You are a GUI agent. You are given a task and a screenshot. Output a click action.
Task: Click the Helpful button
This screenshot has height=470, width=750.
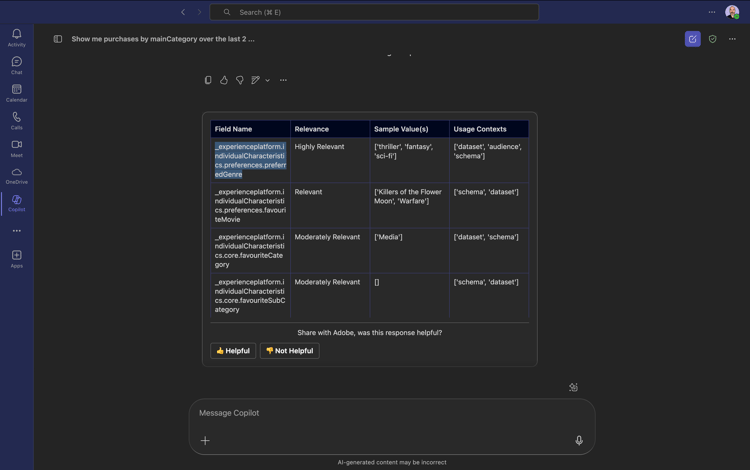[233, 350]
